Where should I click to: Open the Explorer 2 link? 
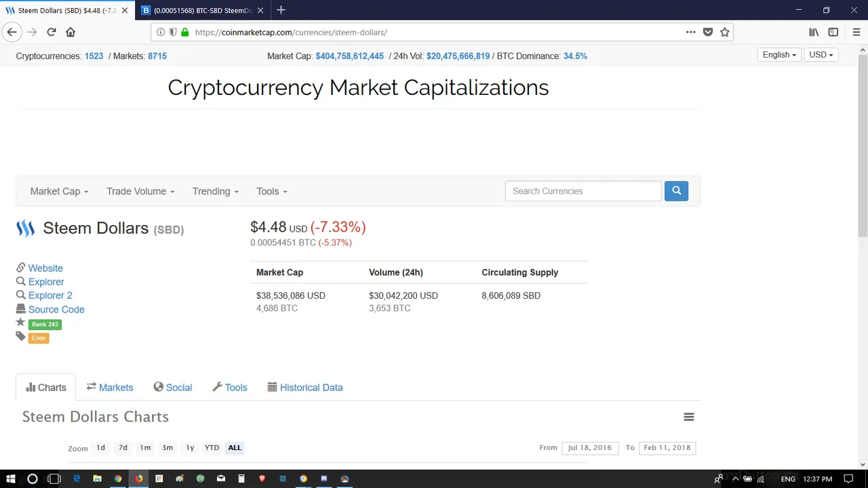50,296
